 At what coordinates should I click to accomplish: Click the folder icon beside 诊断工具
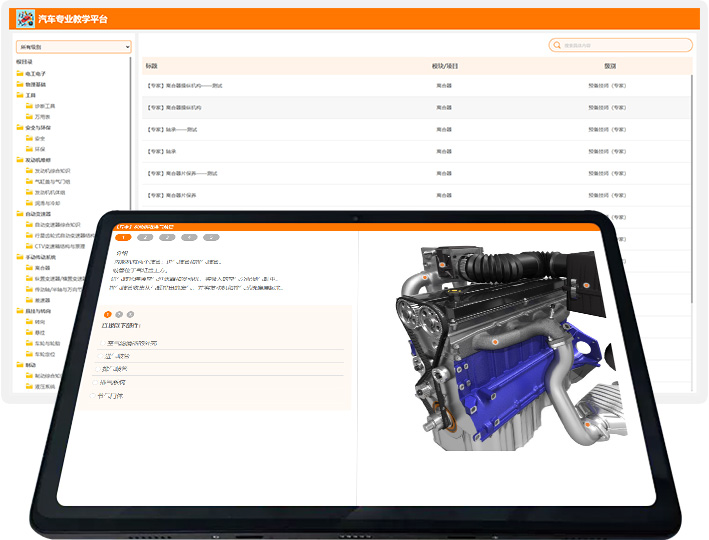[x=29, y=106]
